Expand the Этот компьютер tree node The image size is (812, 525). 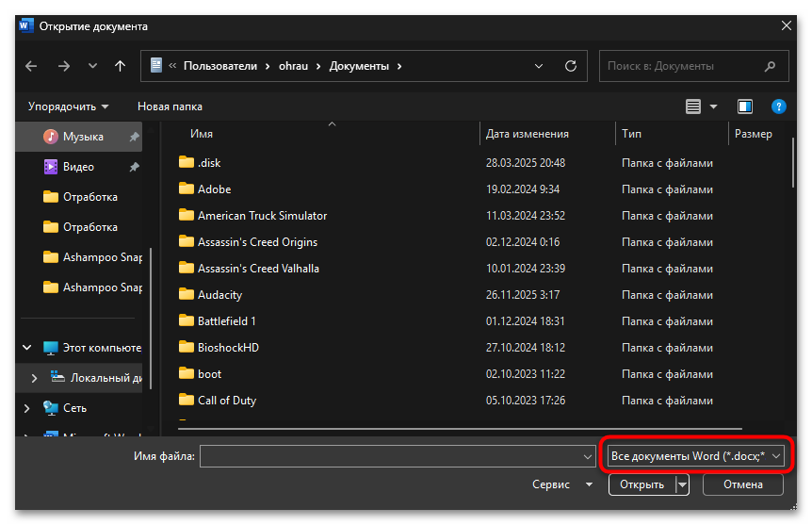pos(27,348)
